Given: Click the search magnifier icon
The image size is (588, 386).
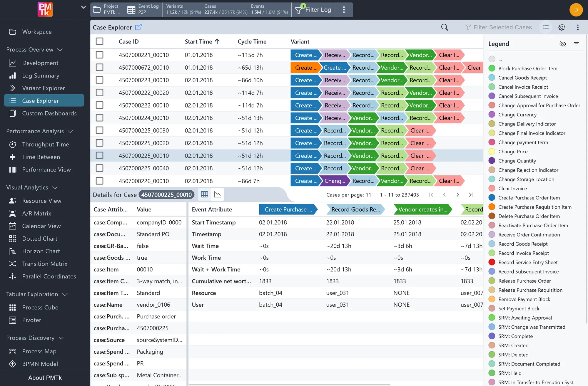Looking at the screenshot, I should pos(445,27).
